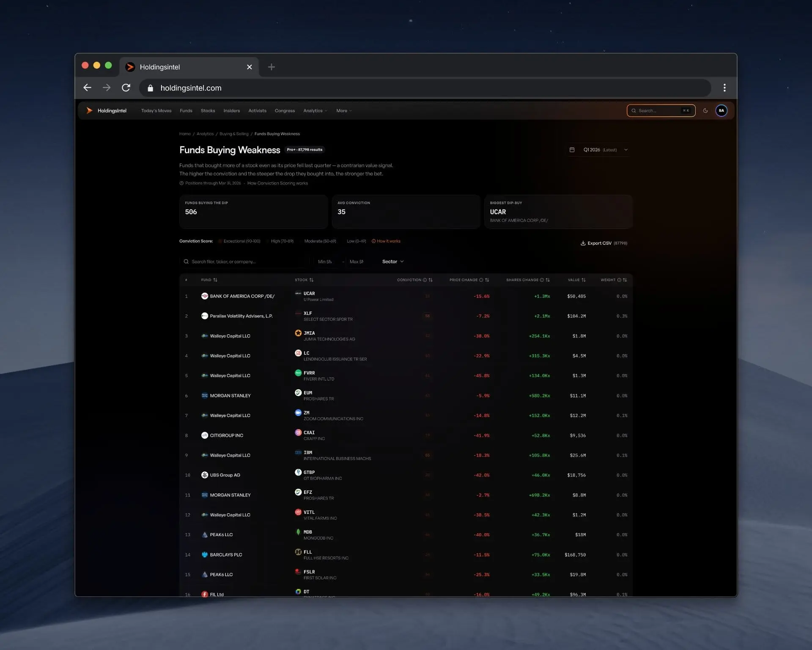812x650 pixels.
Task: Open CITIGROUP INC fund row
Action: pos(226,435)
